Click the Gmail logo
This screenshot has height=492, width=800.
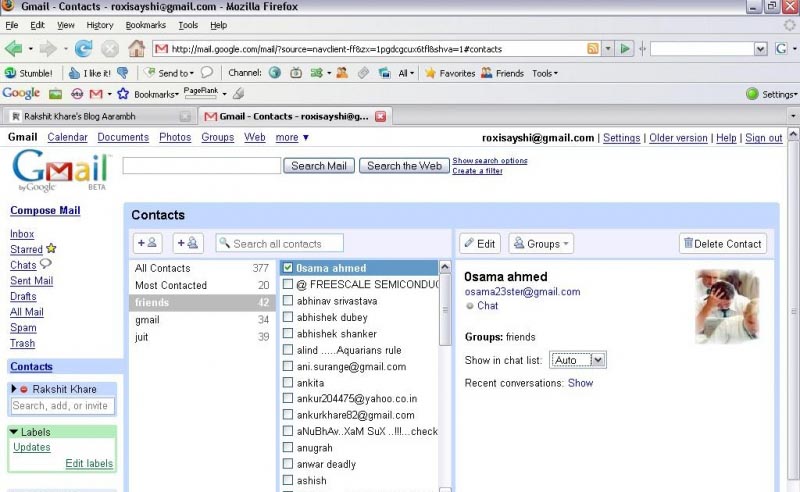click(60, 170)
